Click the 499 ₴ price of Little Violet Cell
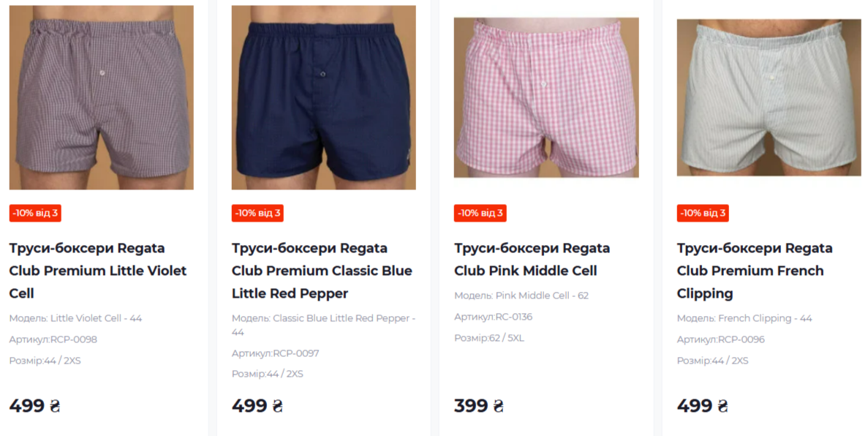 (x=34, y=406)
